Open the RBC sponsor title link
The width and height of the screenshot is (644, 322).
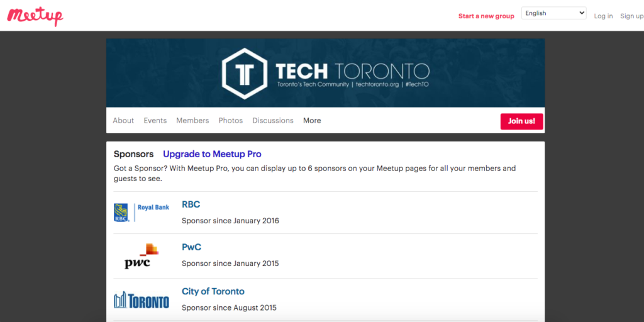191,204
